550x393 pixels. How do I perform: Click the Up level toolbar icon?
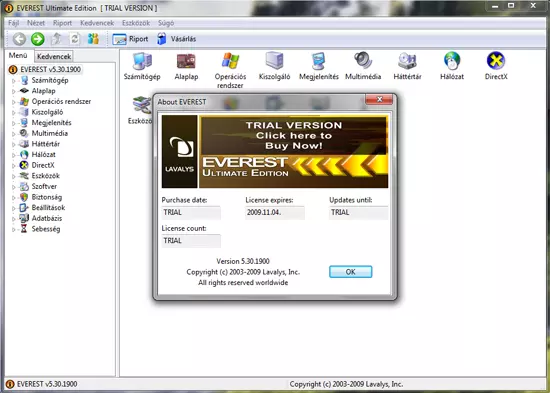coord(56,39)
